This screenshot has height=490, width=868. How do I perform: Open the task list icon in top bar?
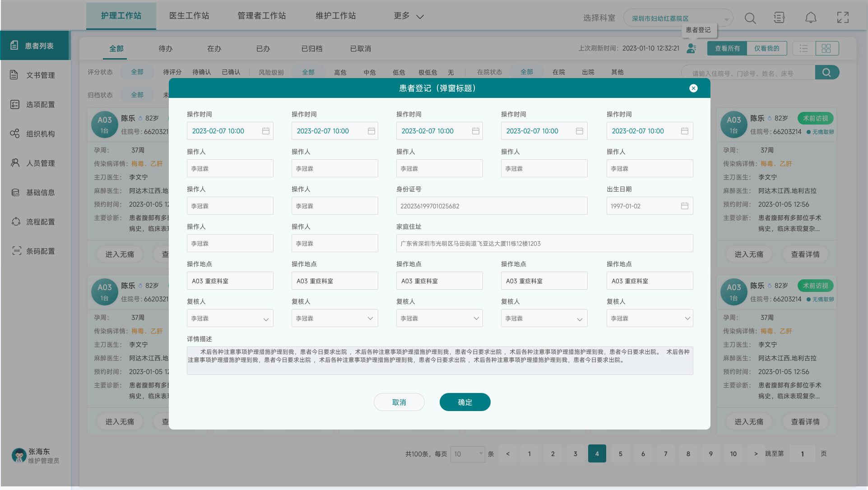click(779, 18)
